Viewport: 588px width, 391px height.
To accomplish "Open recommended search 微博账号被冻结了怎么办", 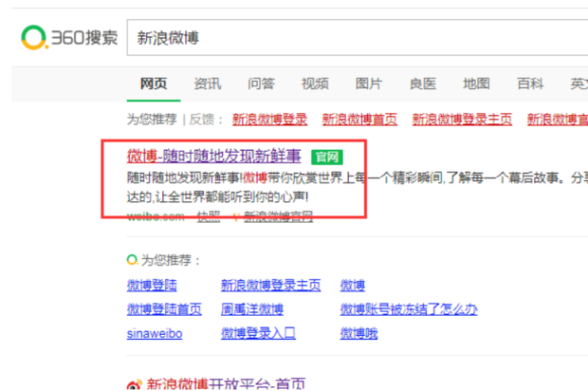I will point(409,309).
